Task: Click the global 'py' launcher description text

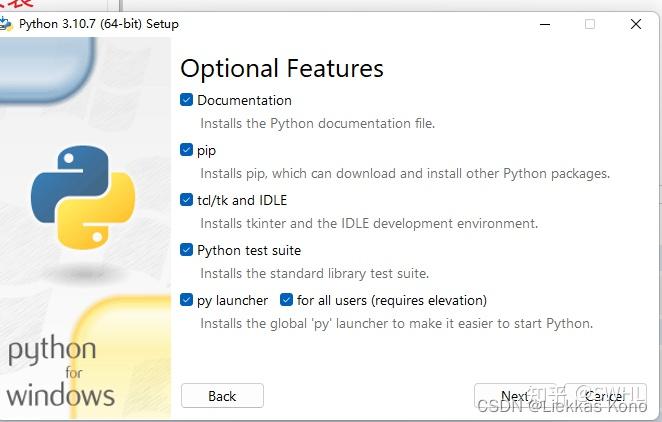Action: pyautogui.click(x=396, y=323)
